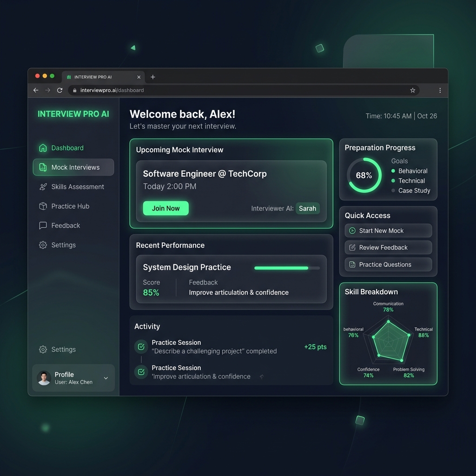This screenshot has width=476, height=476.
Task: Toggle the second Practice Session check mark
Action: tap(141, 372)
